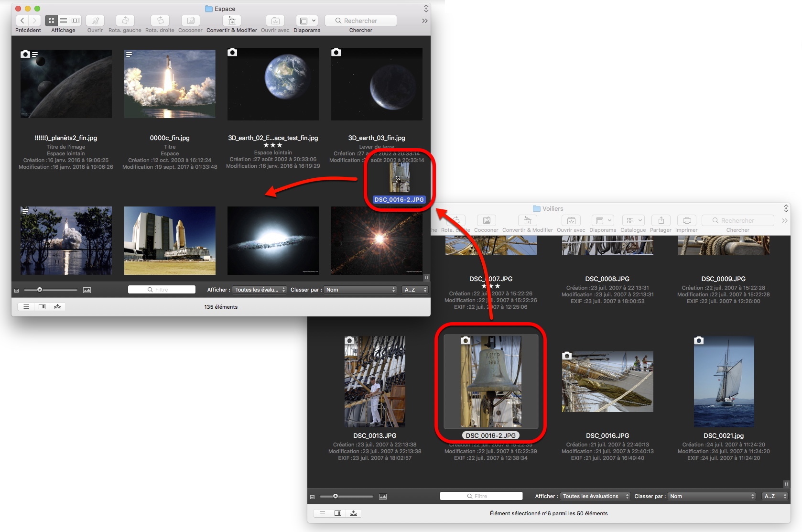Viewport: 802px width, 532px height.
Task: Go back with the Précédent left arrow in Espace
Action: 22,21
